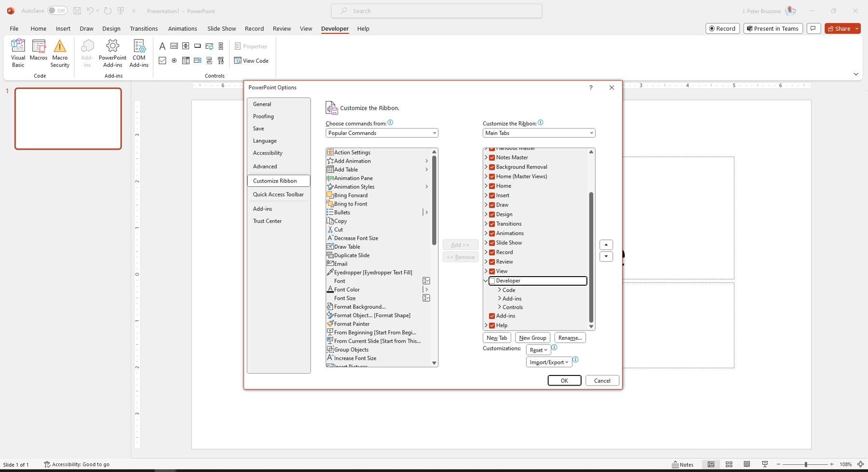This screenshot has width=868, height=472.
Task: Start presentation from beginning icon in title bar
Action: (121, 11)
